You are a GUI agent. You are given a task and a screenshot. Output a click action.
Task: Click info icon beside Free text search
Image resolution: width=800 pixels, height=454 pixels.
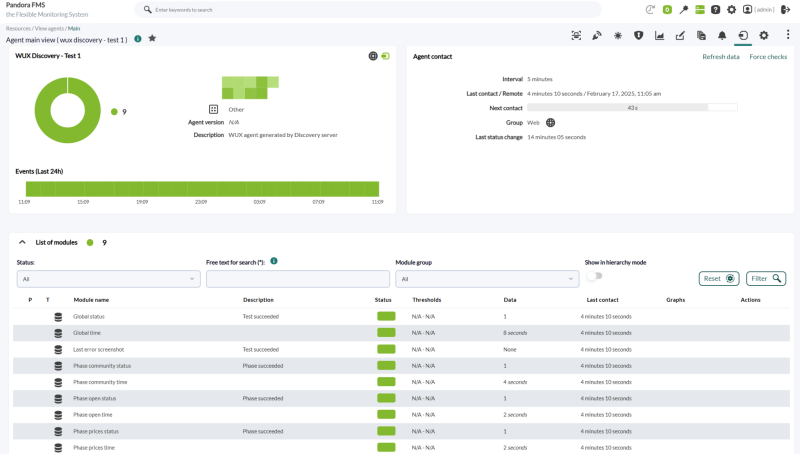pyautogui.click(x=274, y=261)
